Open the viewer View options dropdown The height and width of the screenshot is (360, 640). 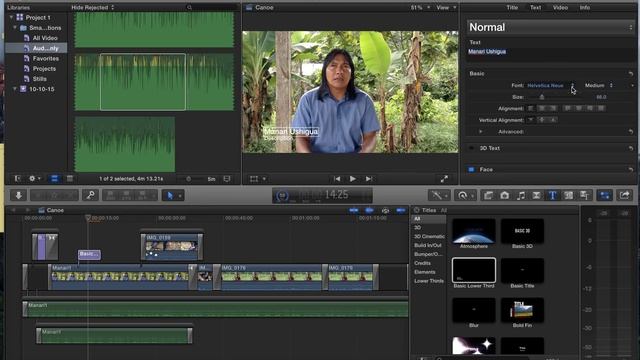pyautogui.click(x=446, y=7)
